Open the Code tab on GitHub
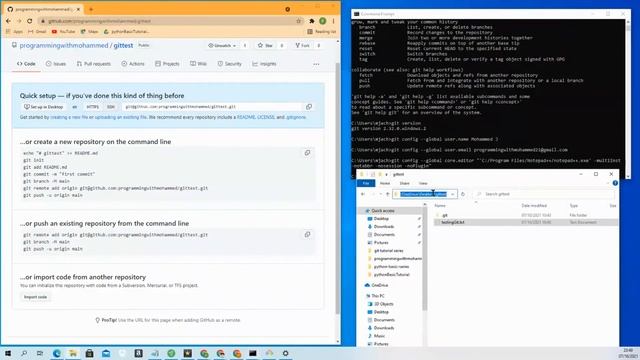This screenshot has height=360, width=640. (26, 64)
